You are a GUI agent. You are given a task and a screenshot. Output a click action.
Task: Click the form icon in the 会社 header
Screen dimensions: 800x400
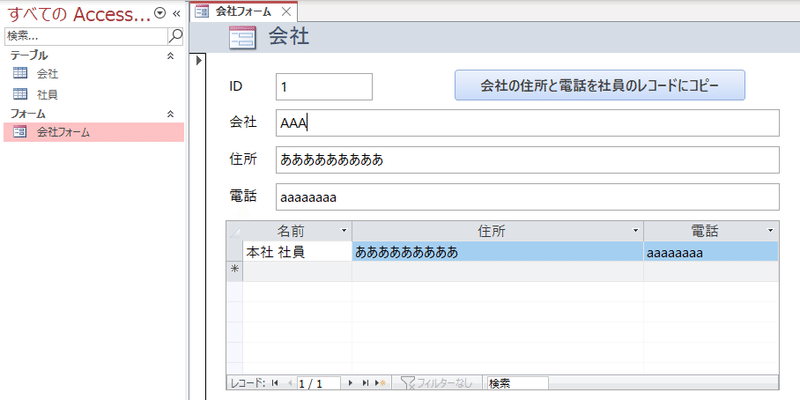click(243, 38)
